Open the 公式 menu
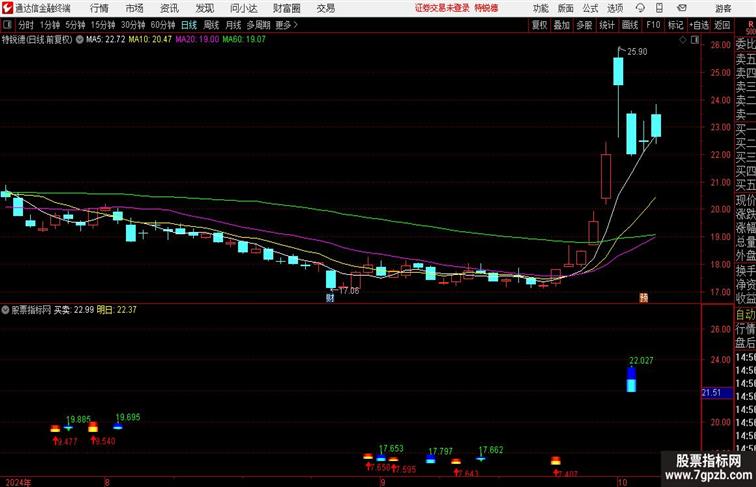Image resolution: width=756 pixels, height=487 pixels. [590, 8]
